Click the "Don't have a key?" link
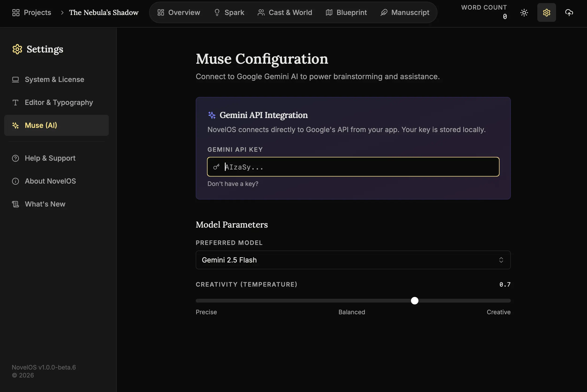 (x=233, y=184)
